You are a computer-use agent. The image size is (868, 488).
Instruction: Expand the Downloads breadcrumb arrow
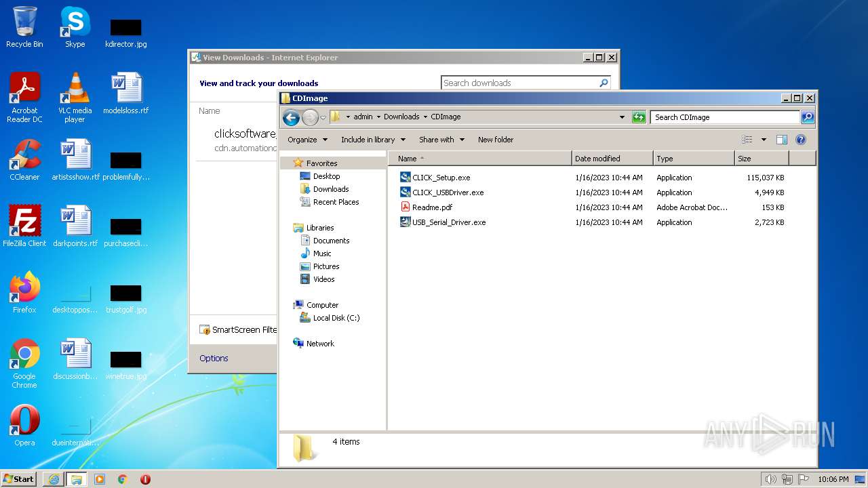tap(425, 117)
